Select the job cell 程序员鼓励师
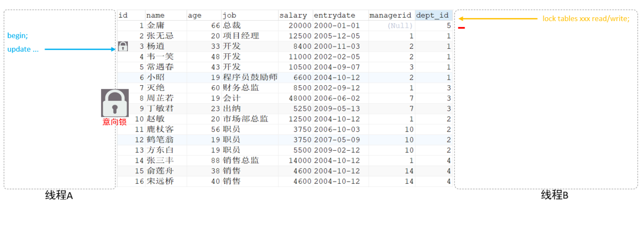Viewport: 644px width, 227px height. tap(250, 77)
